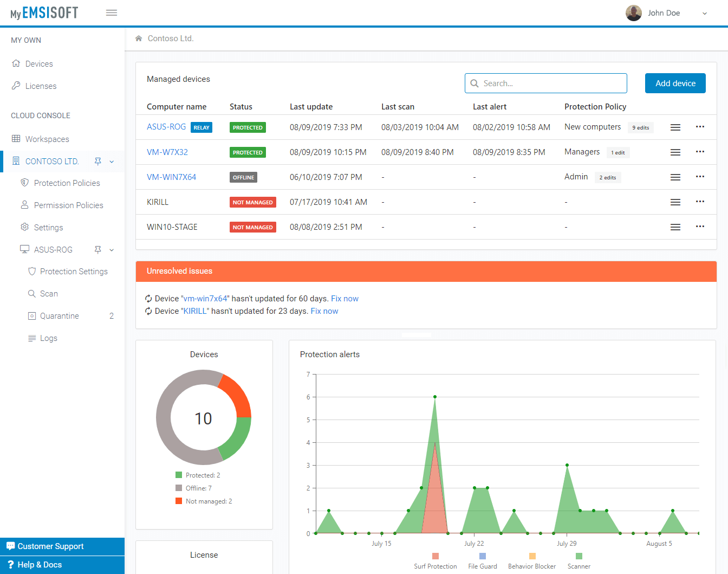Open the list menu icon for VM-WIN7X64 row
The width and height of the screenshot is (728, 574).
[x=675, y=177]
